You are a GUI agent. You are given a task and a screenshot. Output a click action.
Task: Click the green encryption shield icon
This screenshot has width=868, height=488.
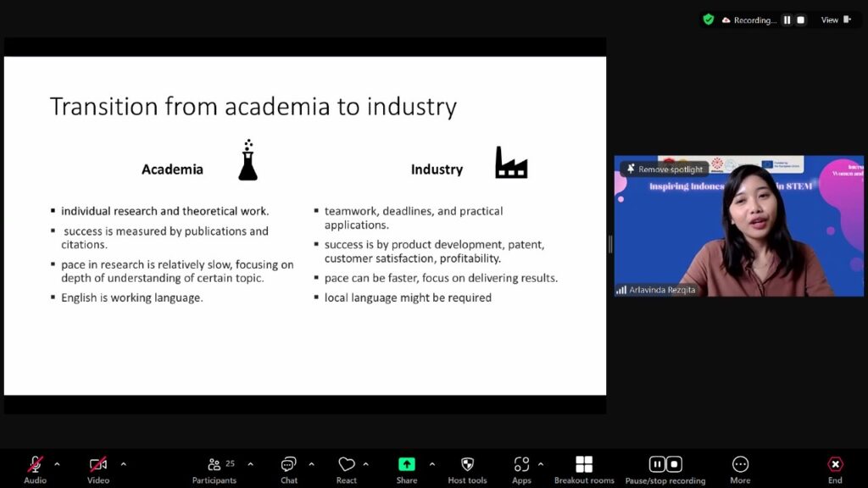709,20
